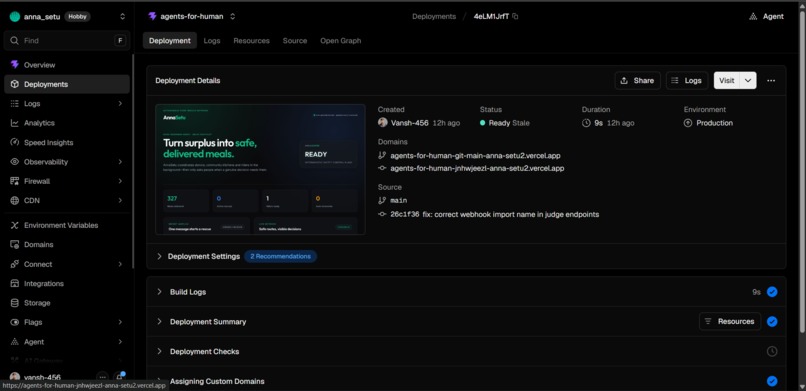Open Environment Variables page
The height and width of the screenshot is (391, 806).
pyautogui.click(x=67, y=225)
